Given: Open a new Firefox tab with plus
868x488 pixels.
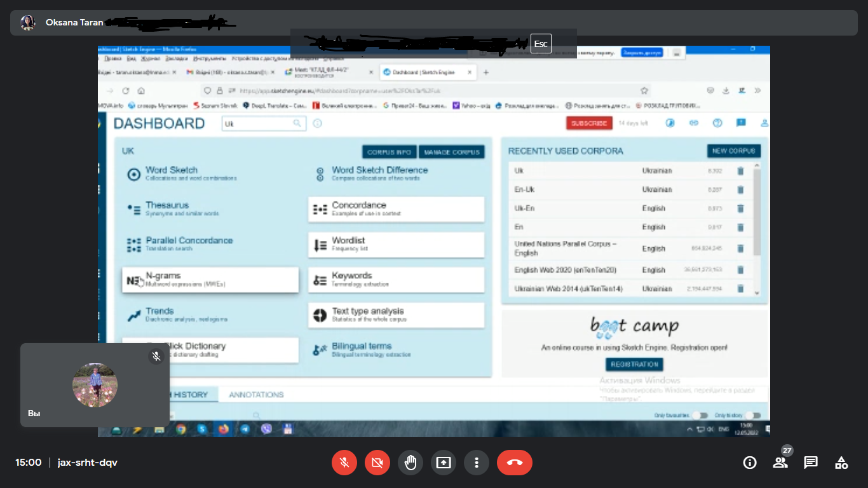Looking at the screenshot, I should coord(486,72).
